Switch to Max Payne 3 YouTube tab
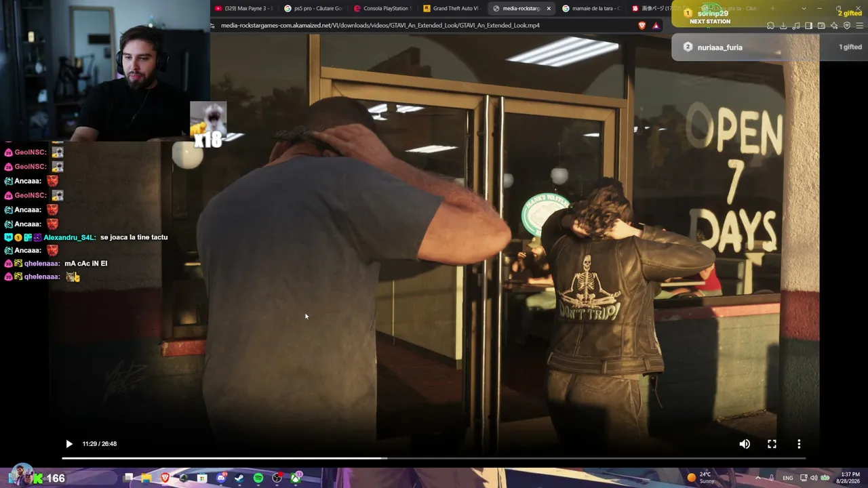This screenshot has width=868, height=488. [x=244, y=8]
